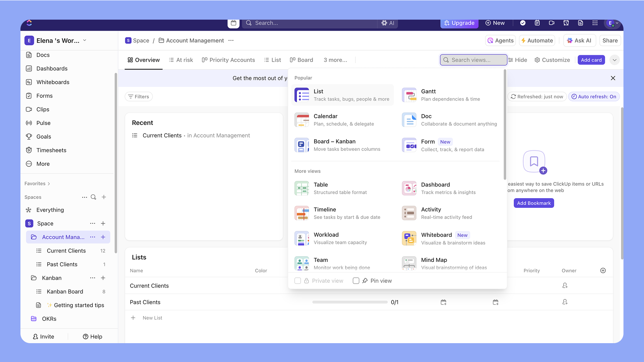Open Spaces section ellipsis menu
644x362 pixels.
point(85,197)
